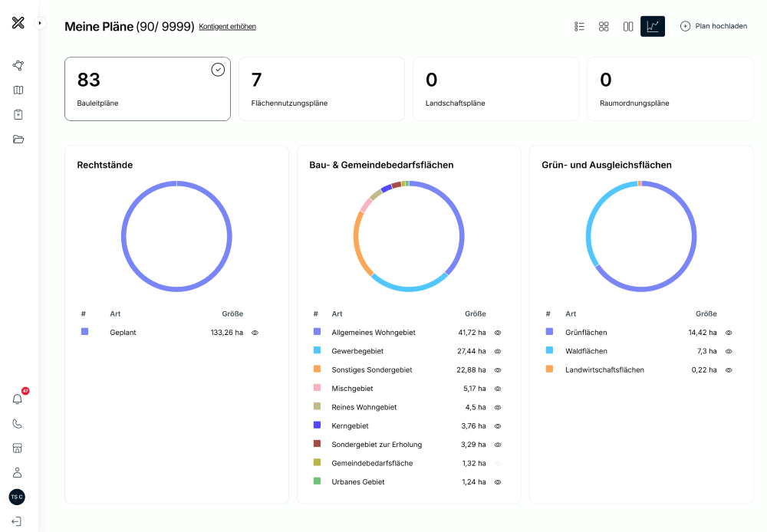Click the Reines Wohngebiet label
Viewport: 767px width, 532px height.
pyautogui.click(x=364, y=407)
